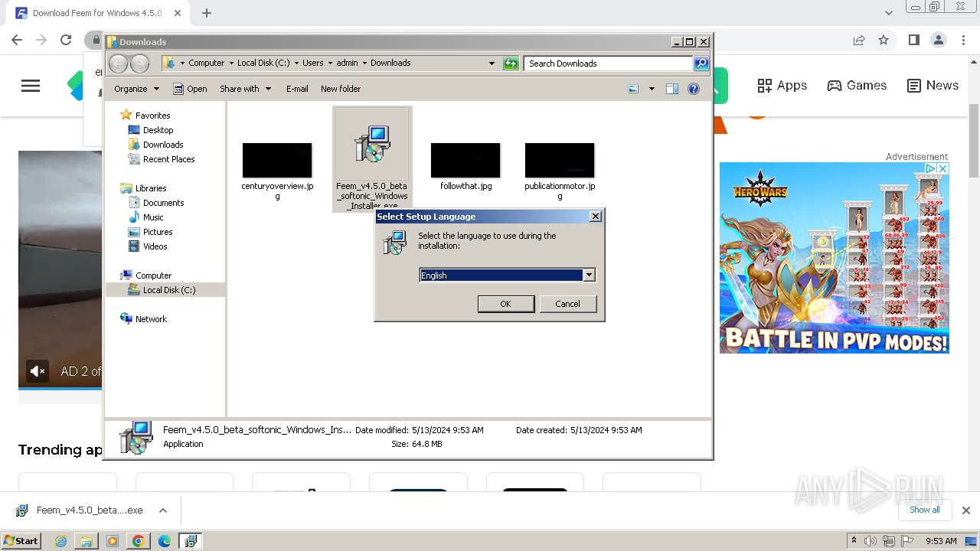The width and height of the screenshot is (980, 551).
Task: Close the browser downloads bar
Action: tap(965, 510)
